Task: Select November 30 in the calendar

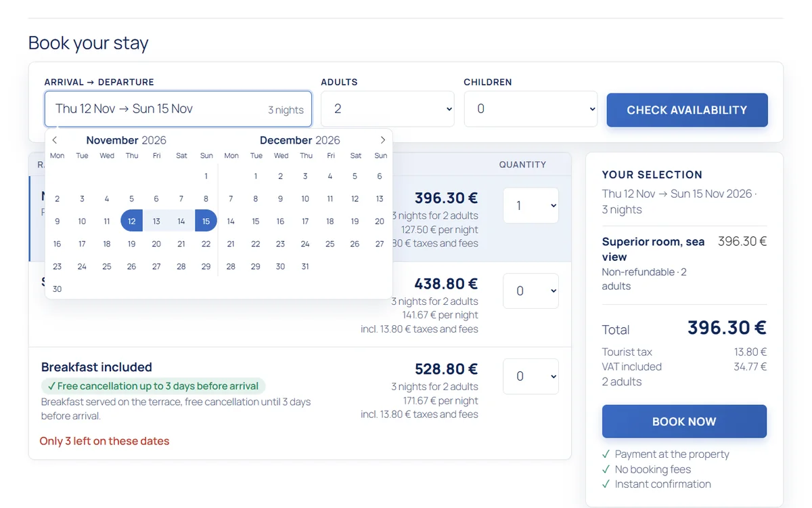Action: coord(57,289)
